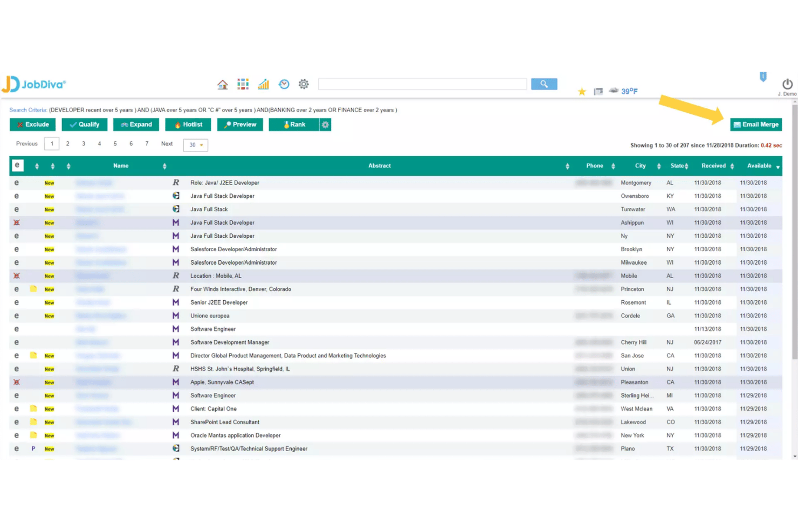This screenshot has height=532, width=798.
Task: Open the news panel icon beside star
Action: tap(598, 92)
